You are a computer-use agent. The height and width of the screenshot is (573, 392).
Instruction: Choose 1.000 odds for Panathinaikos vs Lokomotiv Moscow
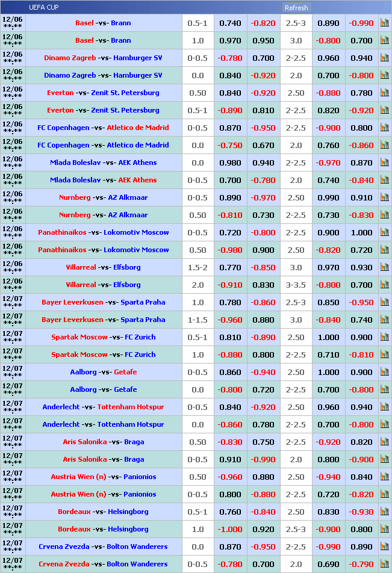[361, 232]
